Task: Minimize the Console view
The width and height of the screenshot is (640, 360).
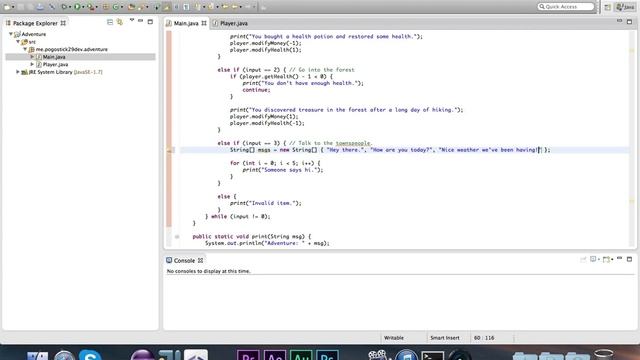Action: click(x=620, y=258)
